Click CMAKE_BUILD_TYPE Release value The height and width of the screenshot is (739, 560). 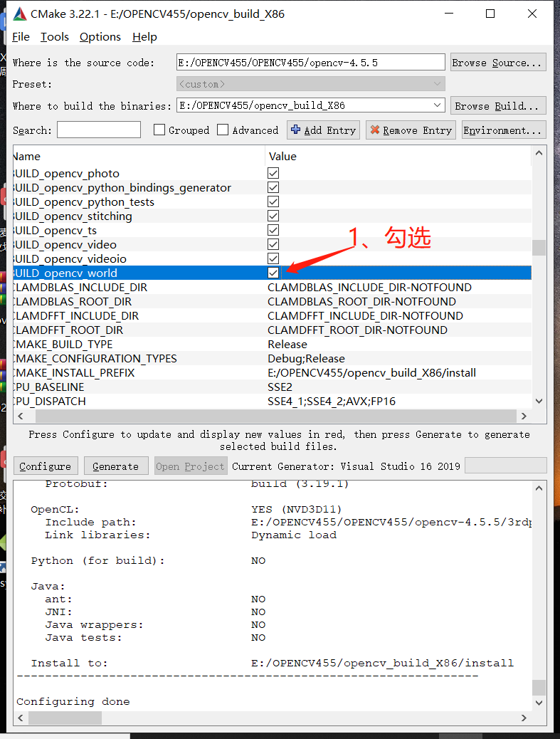[287, 344]
